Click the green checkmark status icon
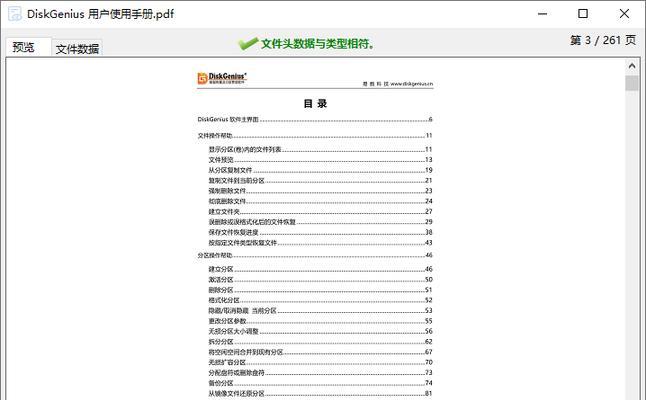This screenshot has width=646, height=400. [x=248, y=43]
